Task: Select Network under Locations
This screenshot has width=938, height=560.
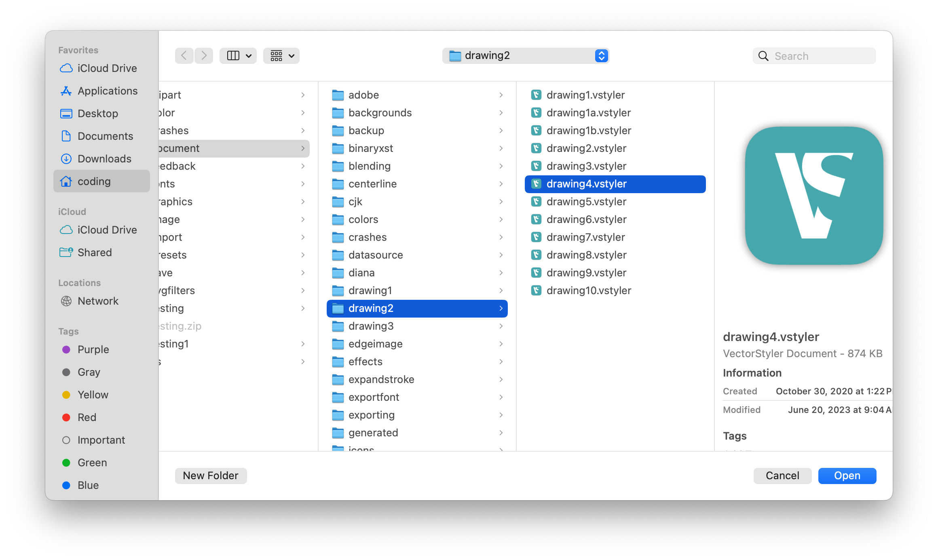Action: pyautogui.click(x=98, y=301)
